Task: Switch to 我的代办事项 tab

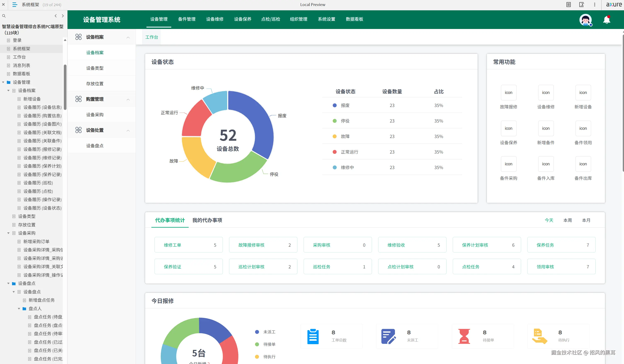Action: coord(207,220)
